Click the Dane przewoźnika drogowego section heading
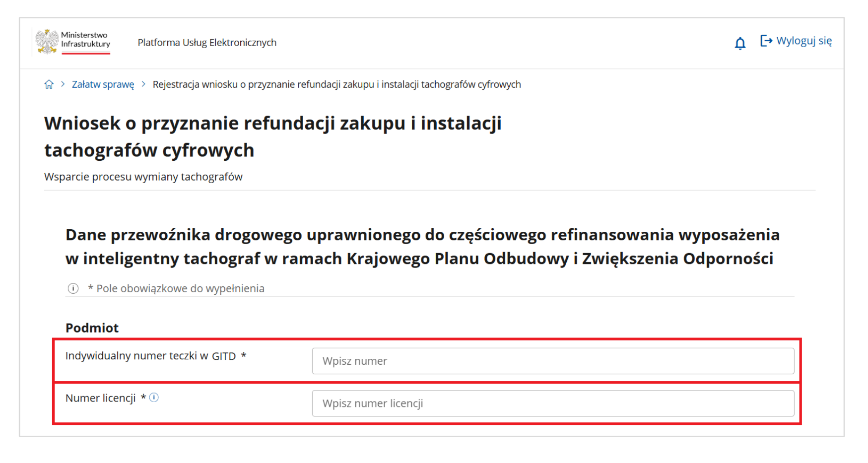Viewport: 868px width, 463px height. point(422,247)
